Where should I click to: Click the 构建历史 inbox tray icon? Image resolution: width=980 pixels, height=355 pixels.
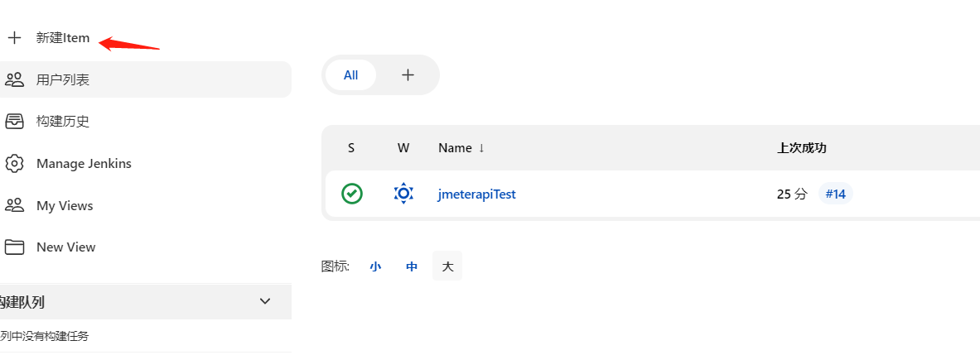tap(14, 122)
